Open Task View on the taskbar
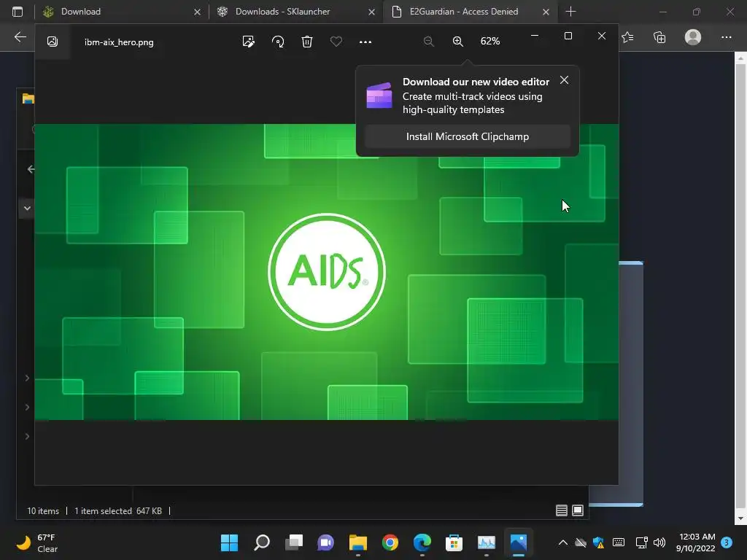This screenshot has width=747, height=560. pyautogui.click(x=293, y=542)
